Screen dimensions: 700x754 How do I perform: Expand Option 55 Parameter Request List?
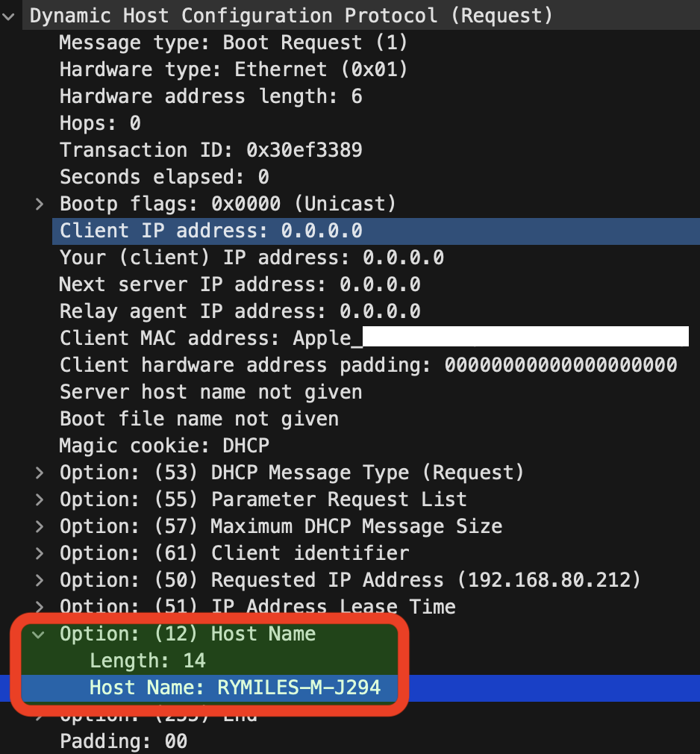click(39, 499)
